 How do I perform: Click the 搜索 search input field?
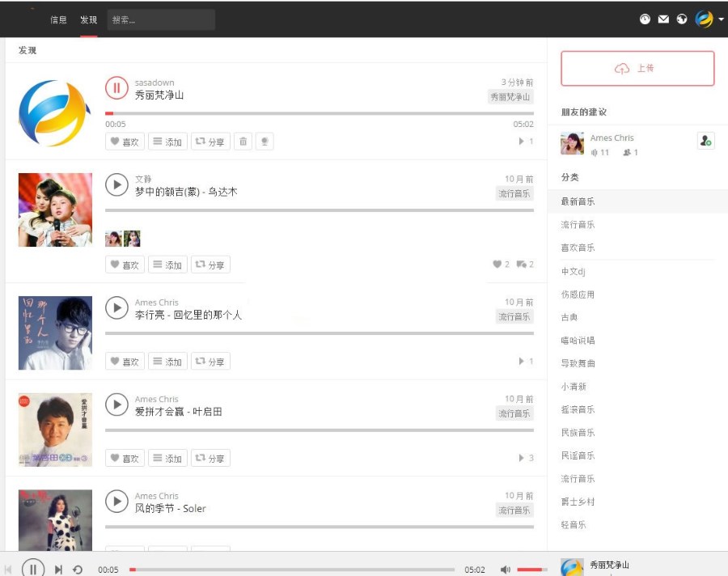point(161,20)
